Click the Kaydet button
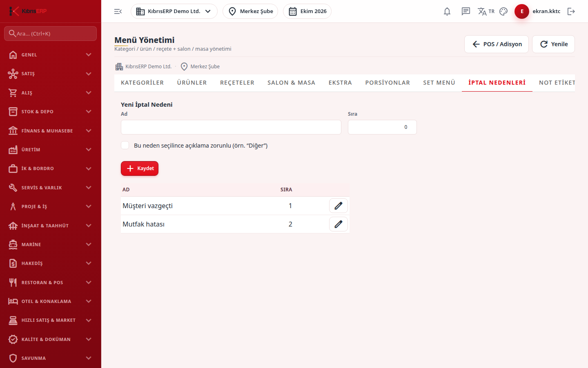 point(140,168)
